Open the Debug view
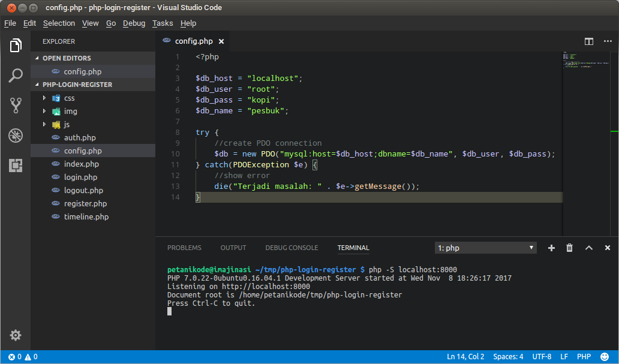619x364 pixels. tap(15, 136)
